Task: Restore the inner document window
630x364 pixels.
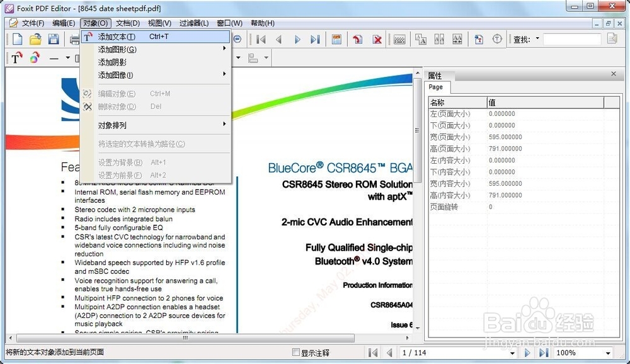Action: [608, 24]
